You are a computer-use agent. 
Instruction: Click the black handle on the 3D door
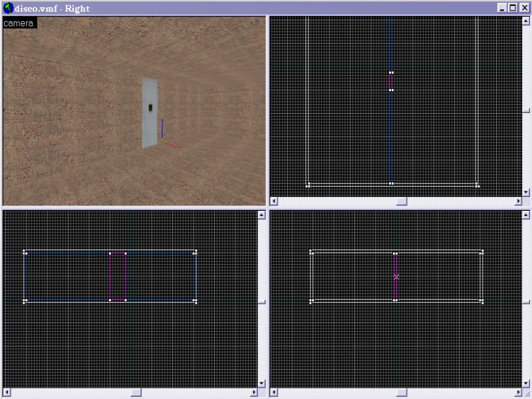[x=150, y=108]
